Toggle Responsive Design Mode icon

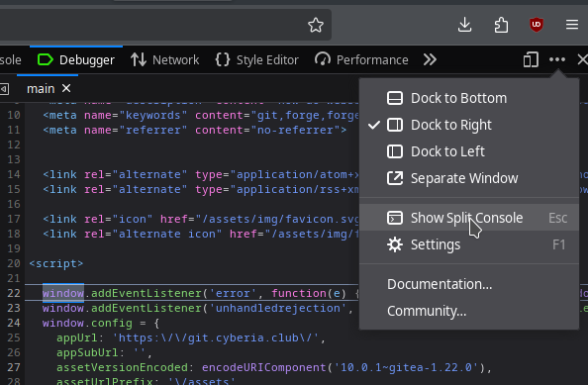(531, 59)
